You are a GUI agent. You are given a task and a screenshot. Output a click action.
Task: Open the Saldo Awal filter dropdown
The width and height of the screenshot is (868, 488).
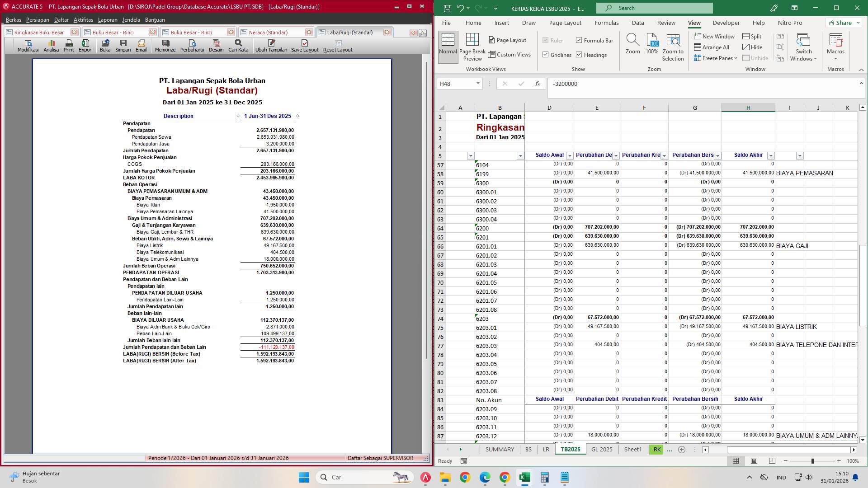570,155
